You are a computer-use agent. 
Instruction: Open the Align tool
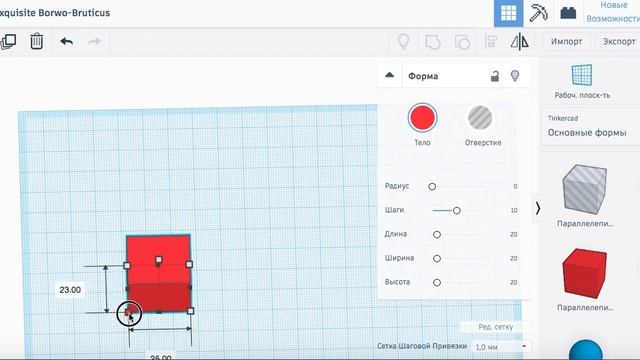pyautogui.click(x=491, y=42)
